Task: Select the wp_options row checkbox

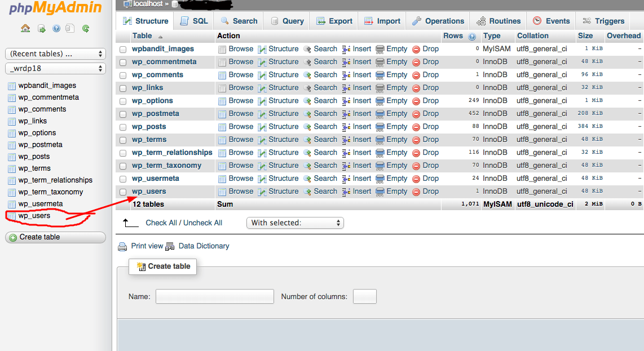Action: click(x=123, y=101)
